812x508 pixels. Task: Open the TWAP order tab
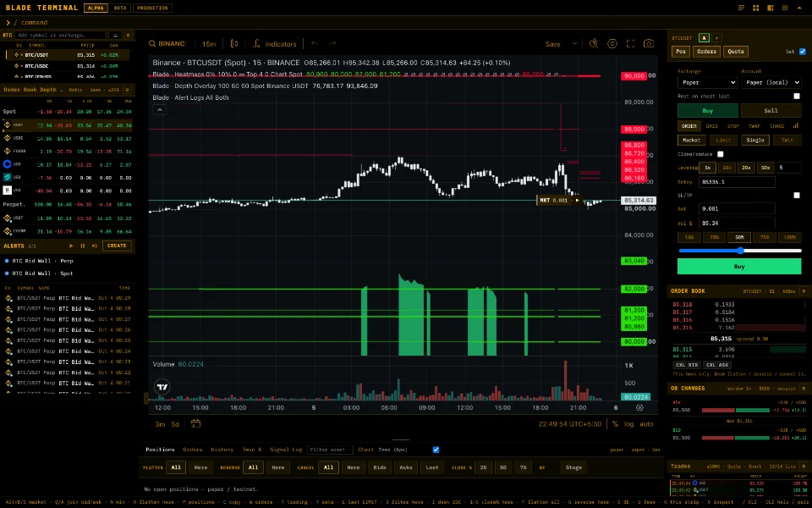point(754,126)
